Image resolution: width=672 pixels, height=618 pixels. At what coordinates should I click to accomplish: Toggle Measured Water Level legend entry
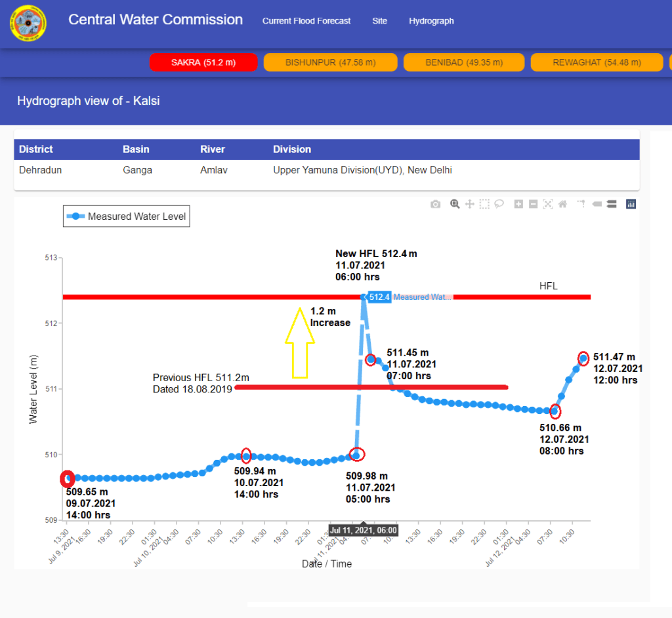pos(127,216)
